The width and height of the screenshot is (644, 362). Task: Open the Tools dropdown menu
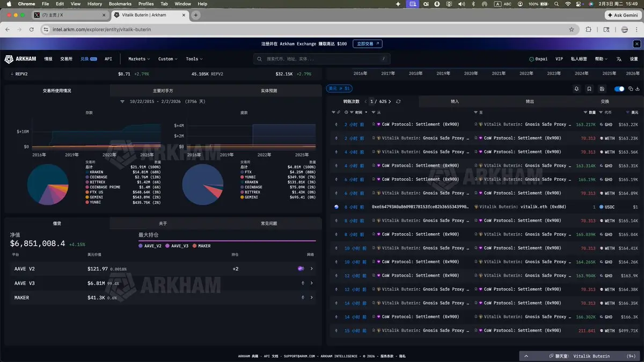coord(194,59)
